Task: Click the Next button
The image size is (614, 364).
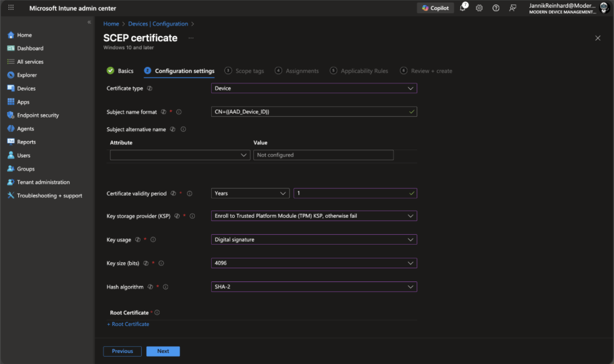Action: [163, 351]
